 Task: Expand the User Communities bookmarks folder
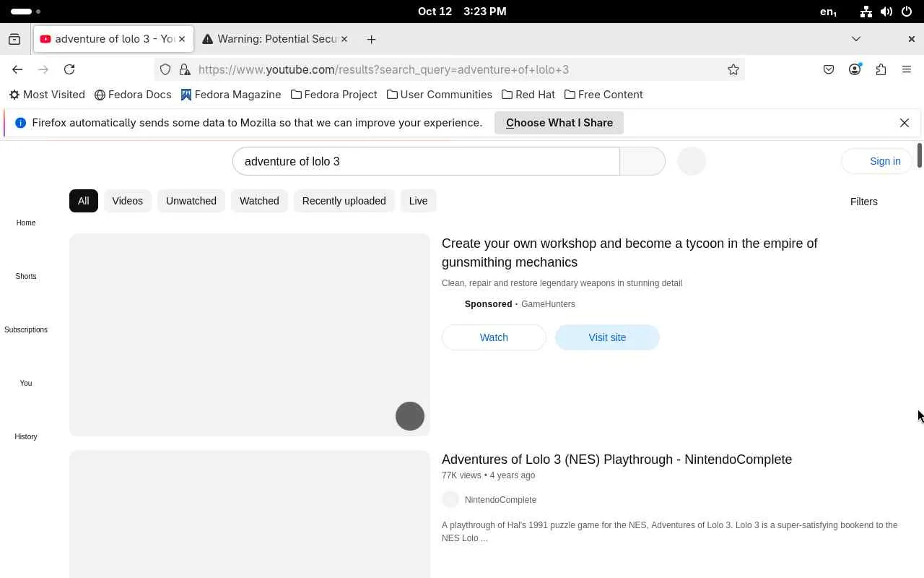click(x=439, y=95)
